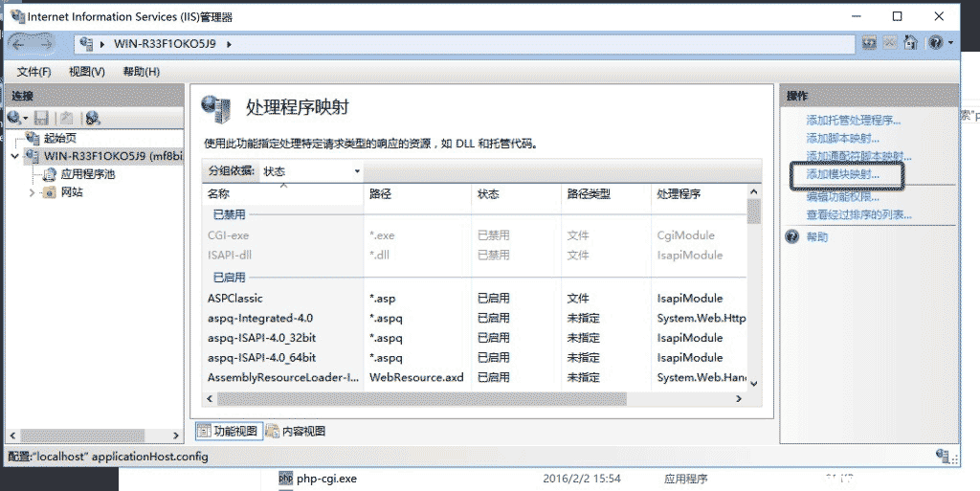
Task: Click the delete connection icon in Connections toolbar
Action: 93,118
